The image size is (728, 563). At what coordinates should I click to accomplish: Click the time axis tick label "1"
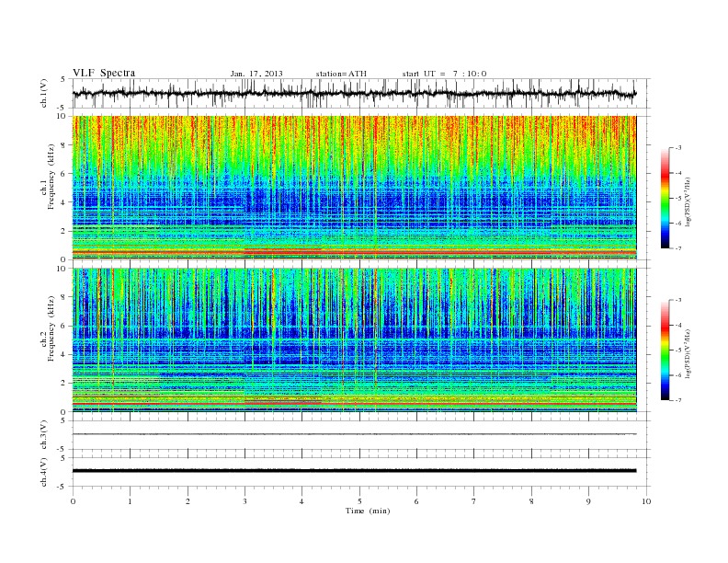(130, 501)
